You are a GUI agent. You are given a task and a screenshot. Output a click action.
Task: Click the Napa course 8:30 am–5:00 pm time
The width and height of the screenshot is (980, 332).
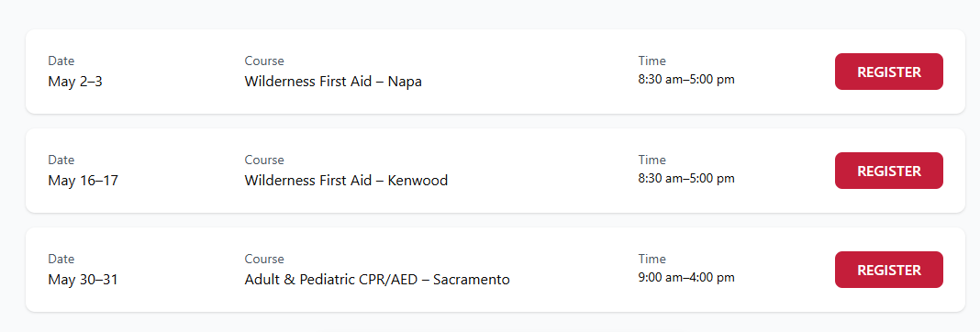686,80
